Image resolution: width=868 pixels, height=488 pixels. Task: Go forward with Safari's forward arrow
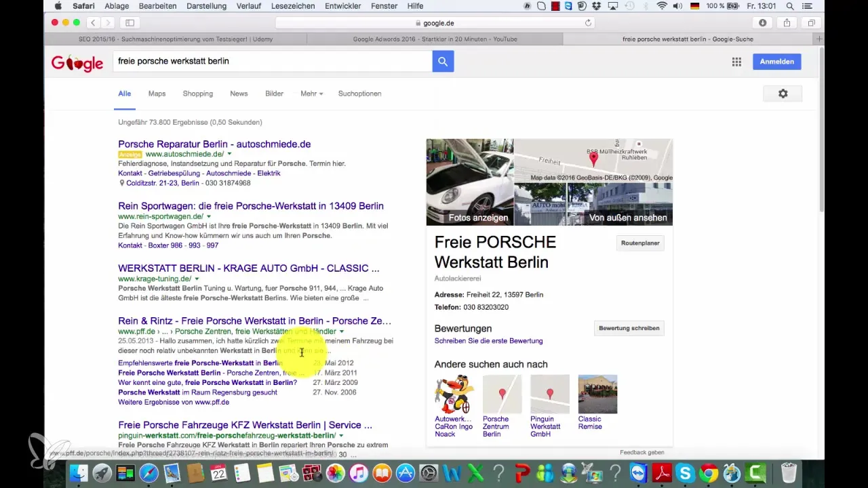(109, 22)
